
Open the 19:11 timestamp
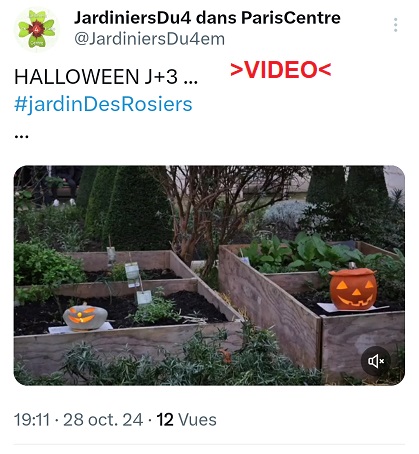(x=32, y=419)
